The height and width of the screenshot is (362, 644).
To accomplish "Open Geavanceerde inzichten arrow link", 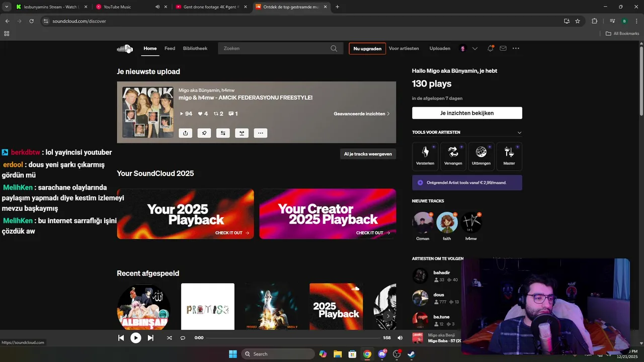I will click(x=362, y=114).
